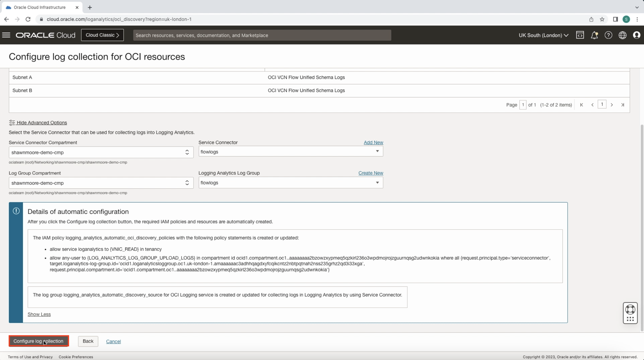Image resolution: width=644 pixels, height=360 pixels.
Task: Click the browser share icon in address bar
Action: click(591, 19)
